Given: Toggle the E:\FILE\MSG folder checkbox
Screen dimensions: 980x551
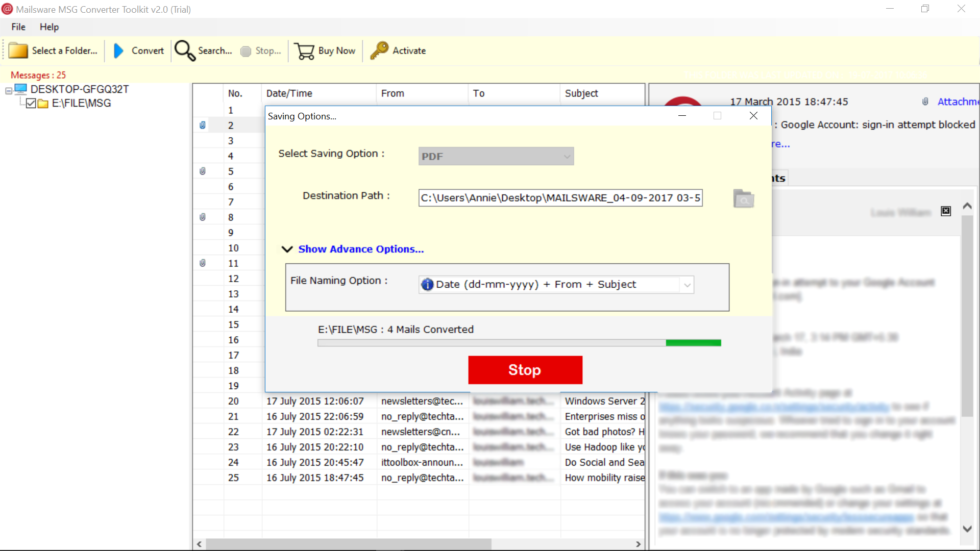Looking at the screenshot, I should click(31, 104).
